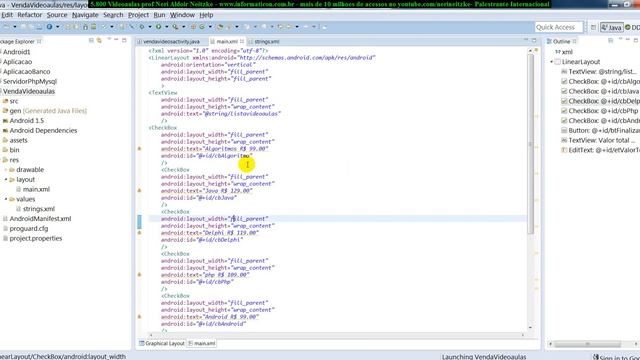
Task: Click the Debug bug icon in toolbar
Action: click(142, 27)
